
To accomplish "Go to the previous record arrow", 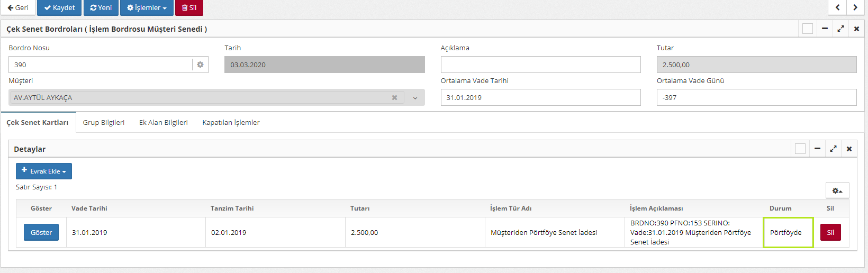I will coord(837,7).
